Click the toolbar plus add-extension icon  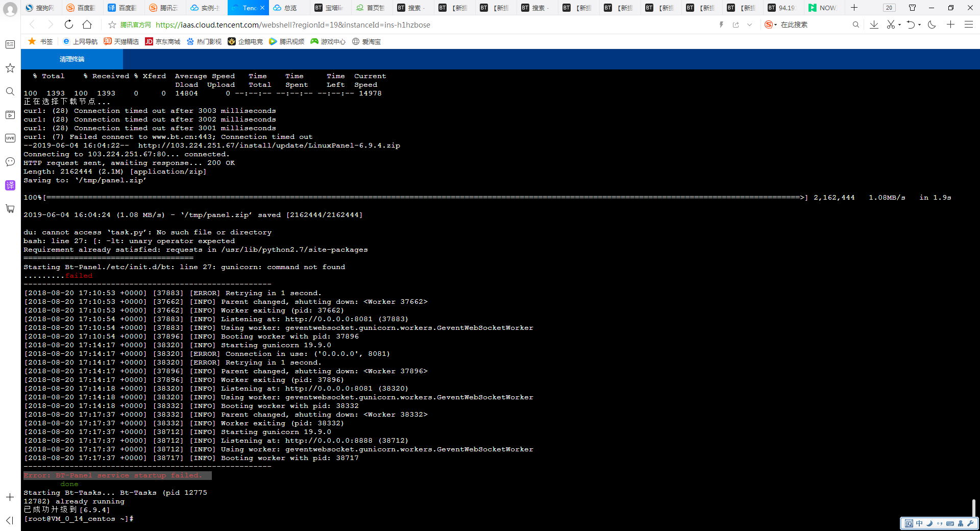click(x=950, y=25)
